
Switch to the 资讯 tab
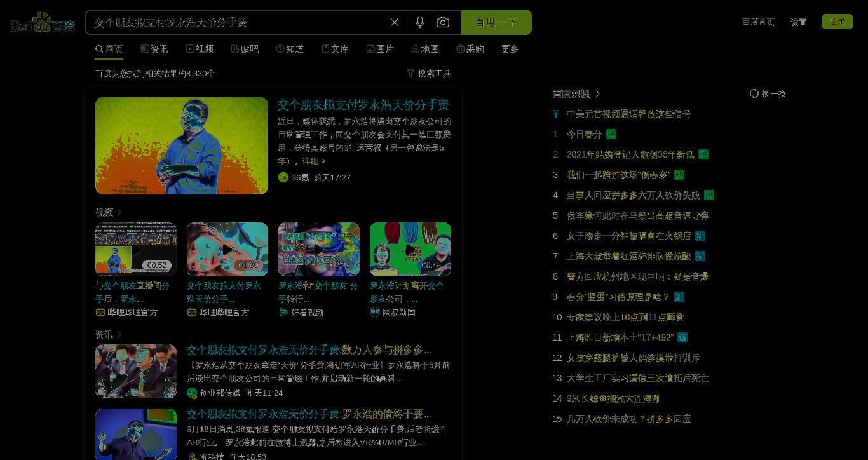pos(154,49)
